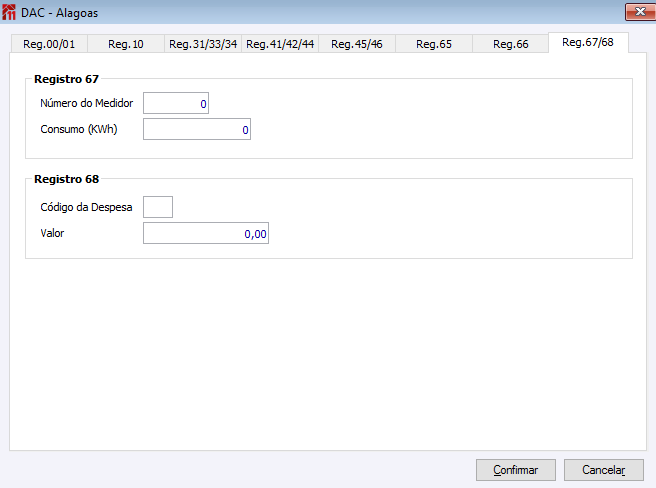This screenshot has height=488, width=656.
Task: Click the Registro 68 group heading
Action: pos(66,180)
